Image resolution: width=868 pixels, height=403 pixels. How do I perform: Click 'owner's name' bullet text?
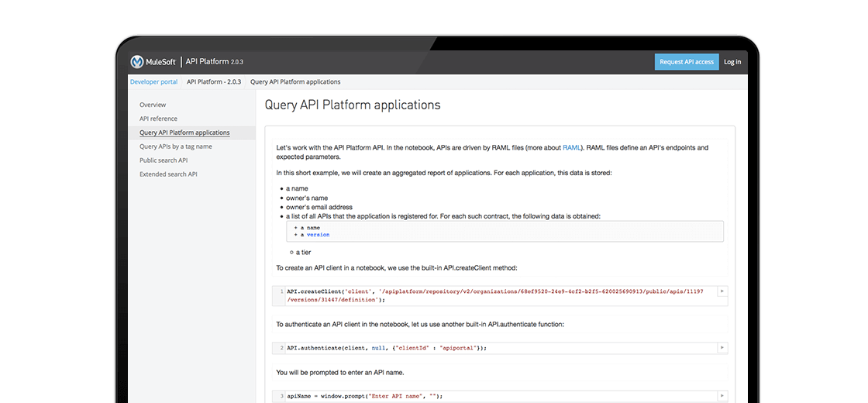coord(307,198)
